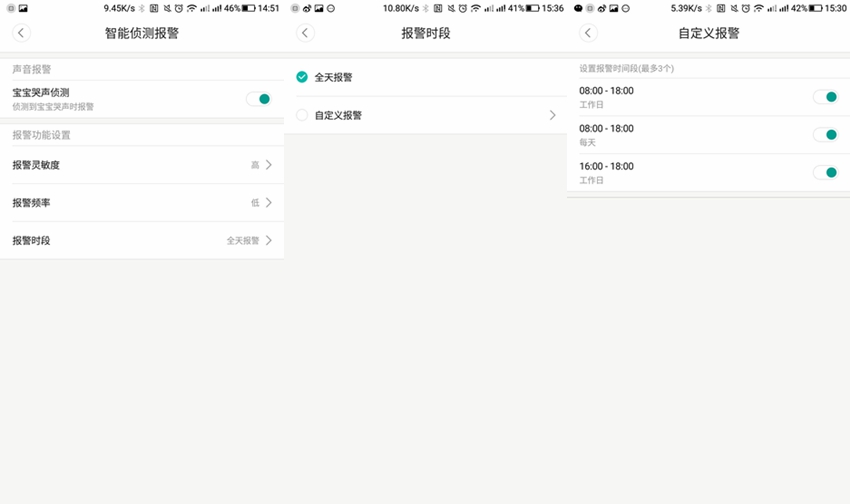850x504 pixels.
Task: Tap the 全天报警 value in 报警时段 row
Action: (x=242, y=241)
